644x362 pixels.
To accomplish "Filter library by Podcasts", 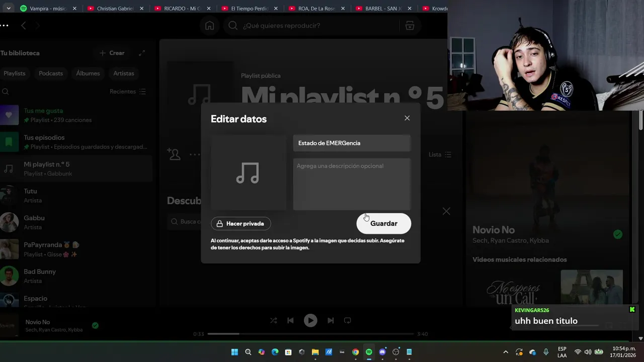I will [x=51, y=73].
